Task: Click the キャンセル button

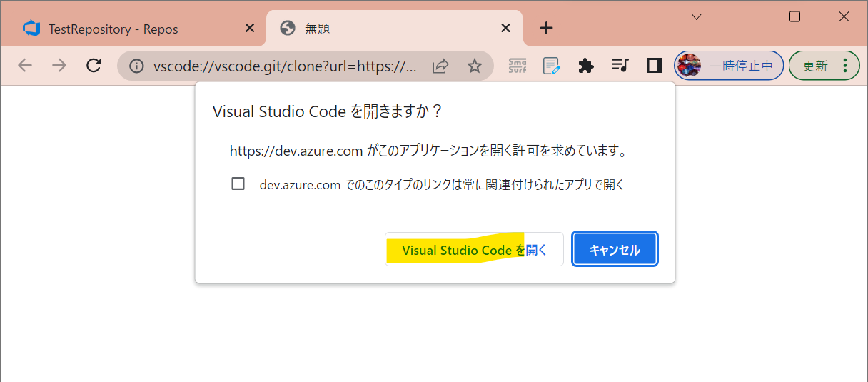Action: pos(615,250)
